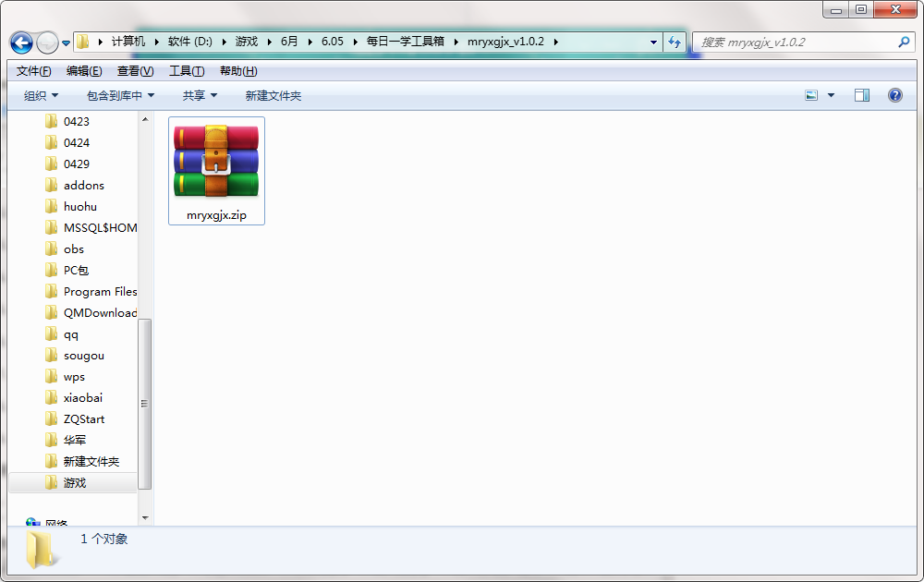Select the 0424 folder in tree

[77, 142]
